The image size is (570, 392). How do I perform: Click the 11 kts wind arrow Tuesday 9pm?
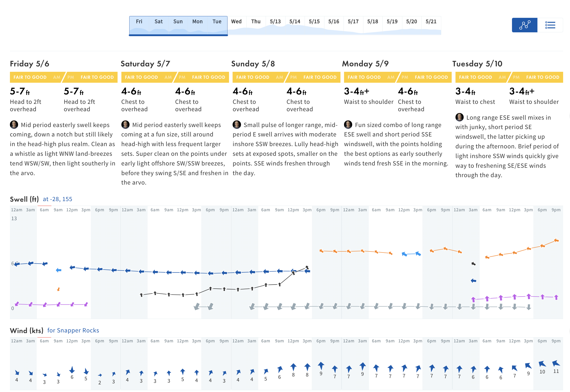pos(556,363)
